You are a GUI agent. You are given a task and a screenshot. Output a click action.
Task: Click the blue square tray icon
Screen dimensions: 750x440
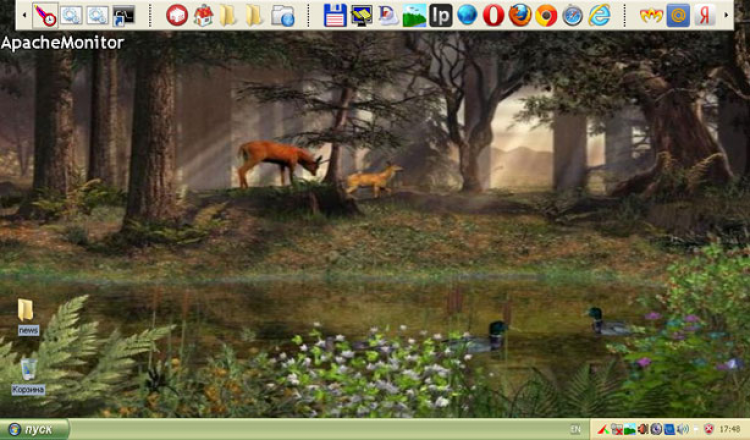670,429
